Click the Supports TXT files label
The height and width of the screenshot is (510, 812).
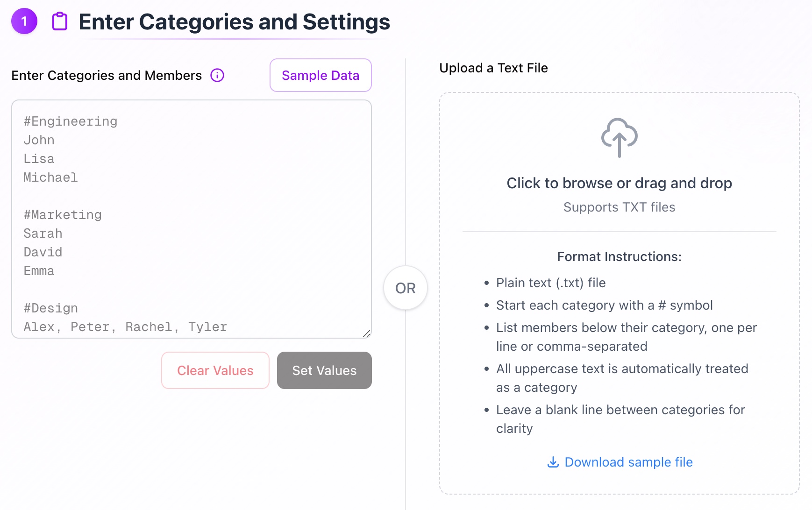click(x=619, y=207)
